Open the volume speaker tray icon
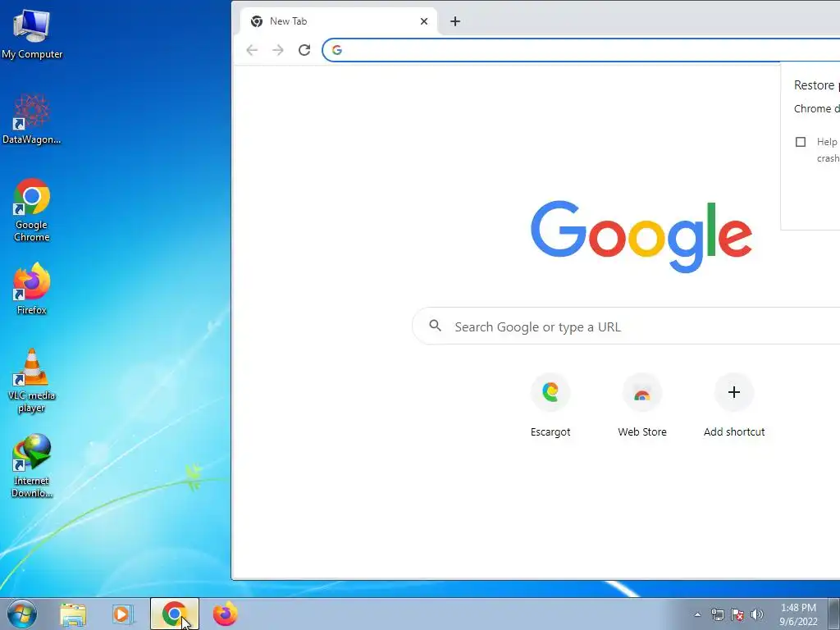 click(757, 614)
